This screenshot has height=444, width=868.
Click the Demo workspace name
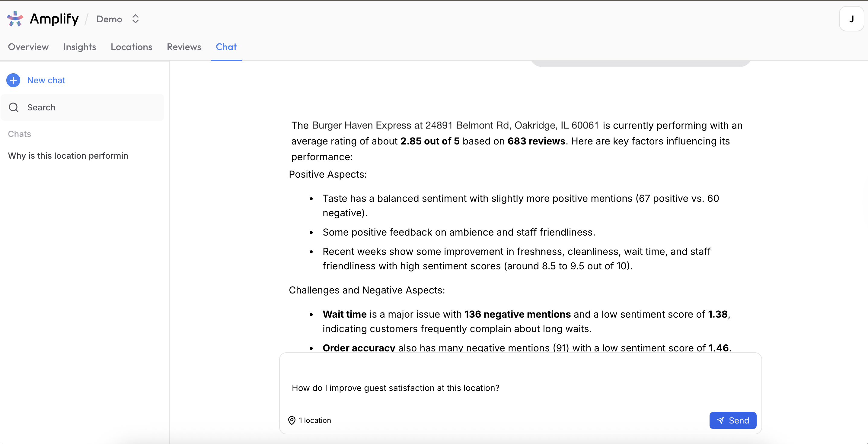point(109,19)
